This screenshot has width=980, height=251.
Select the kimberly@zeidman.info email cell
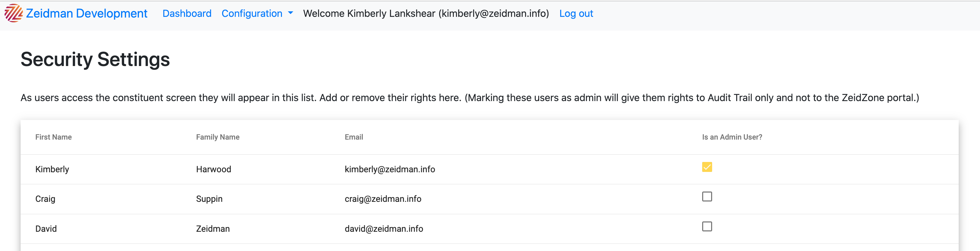pyautogui.click(x=390, y=169)
